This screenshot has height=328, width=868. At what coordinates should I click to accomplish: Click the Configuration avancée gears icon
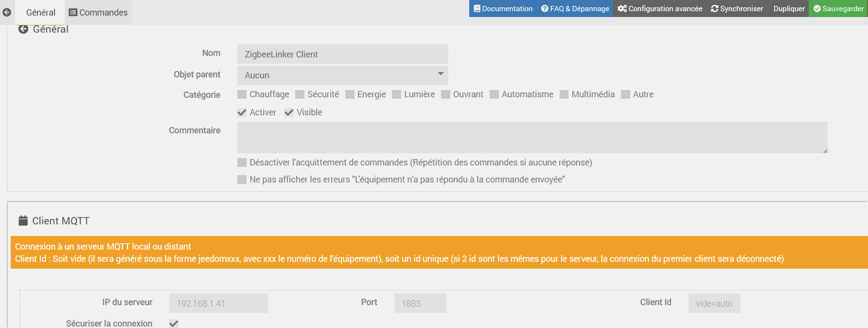[622, 9]
